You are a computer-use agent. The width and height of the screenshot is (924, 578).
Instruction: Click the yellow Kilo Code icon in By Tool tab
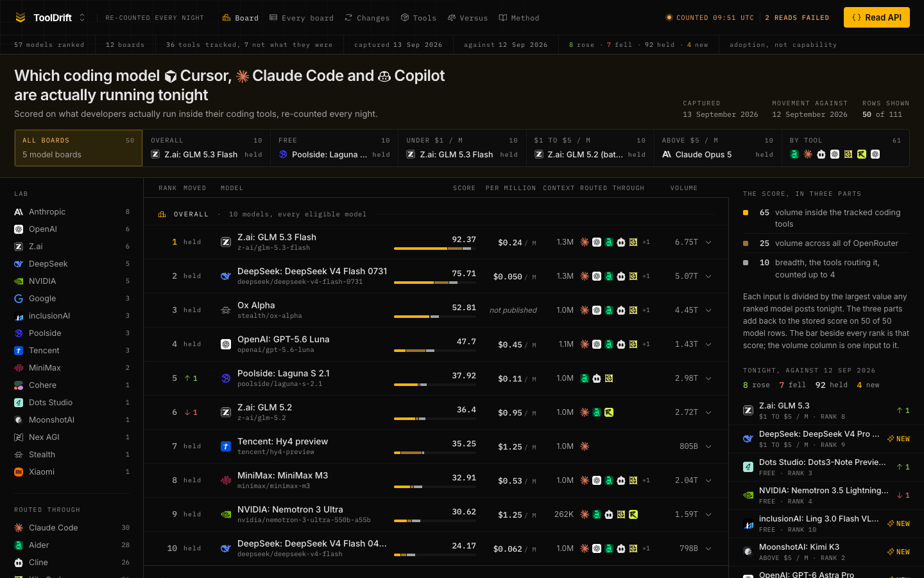(x=848, y=154)
